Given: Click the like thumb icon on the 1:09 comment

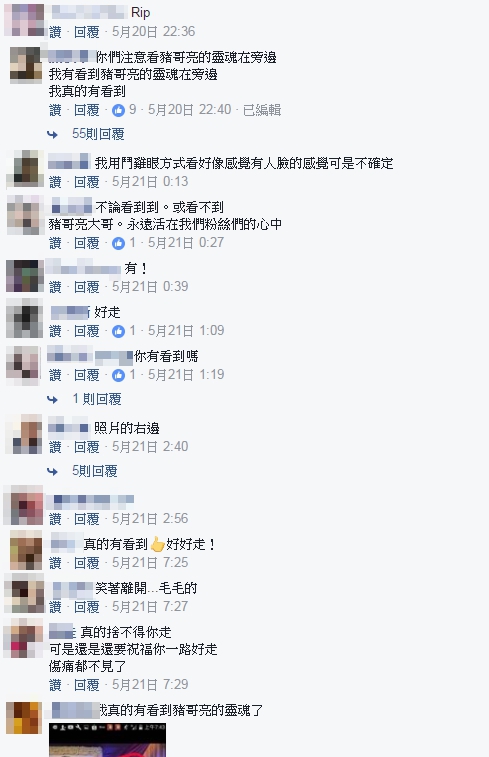Looking at the screenshot, I should [x=118, y=331].
